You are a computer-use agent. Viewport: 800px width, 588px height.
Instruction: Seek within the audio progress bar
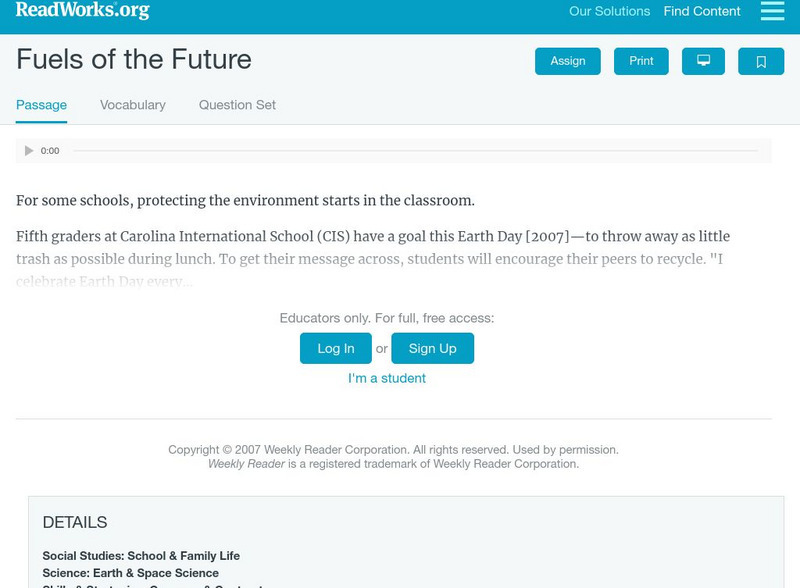click(x=414, y=151)
